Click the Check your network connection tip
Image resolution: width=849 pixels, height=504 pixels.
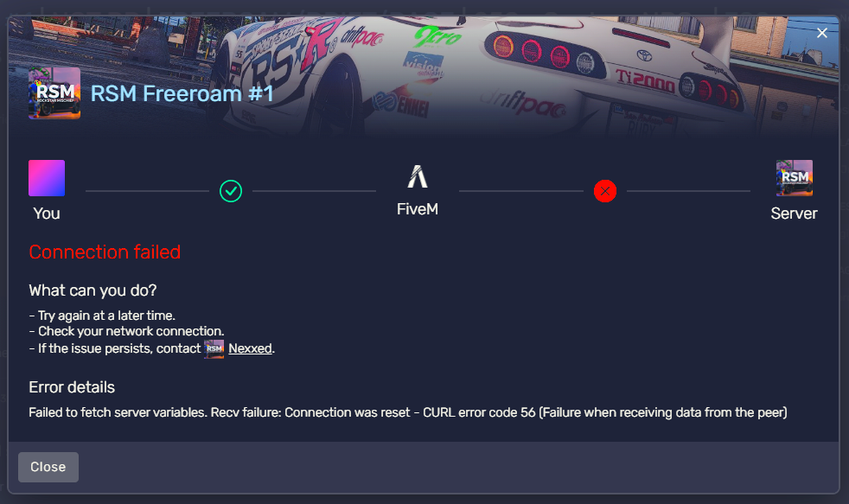click(x=126, y=331)
